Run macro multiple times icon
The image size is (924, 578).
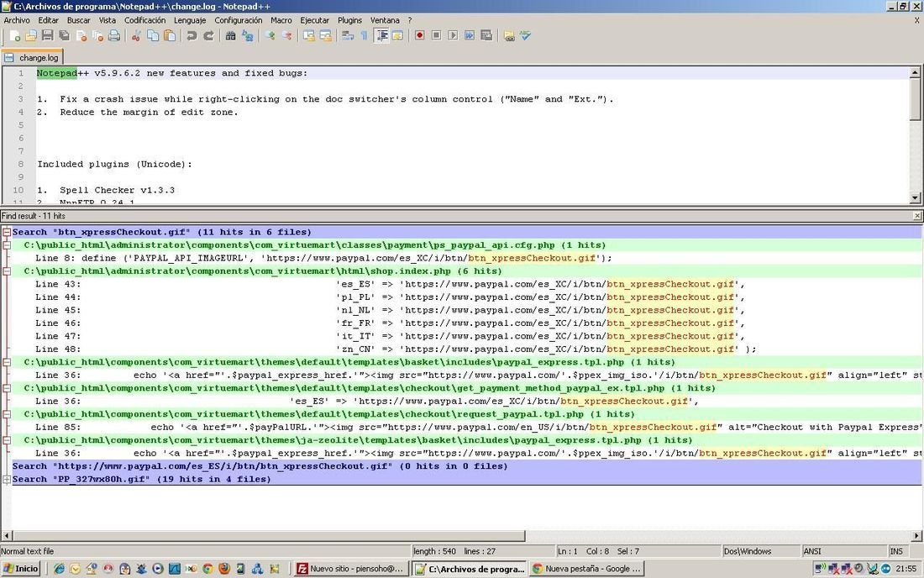tap(470, 36)
